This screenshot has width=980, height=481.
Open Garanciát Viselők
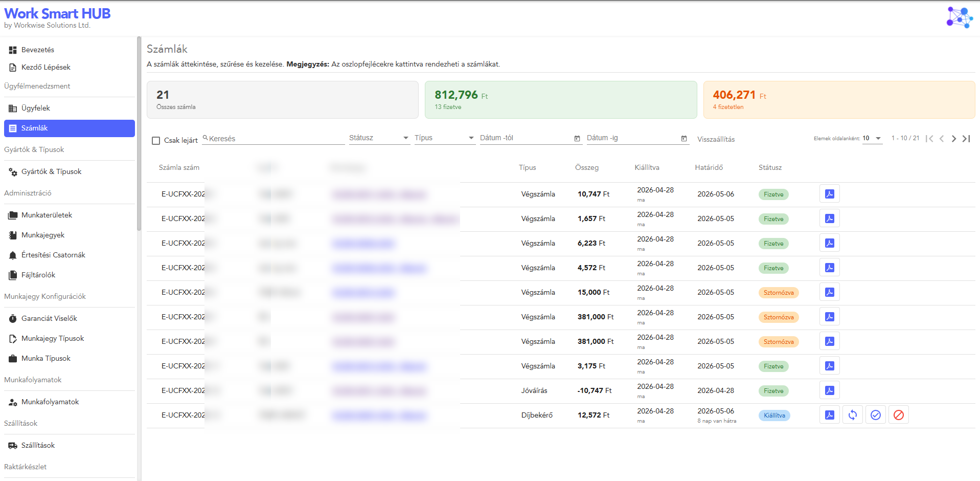click(x=70, y=318)
